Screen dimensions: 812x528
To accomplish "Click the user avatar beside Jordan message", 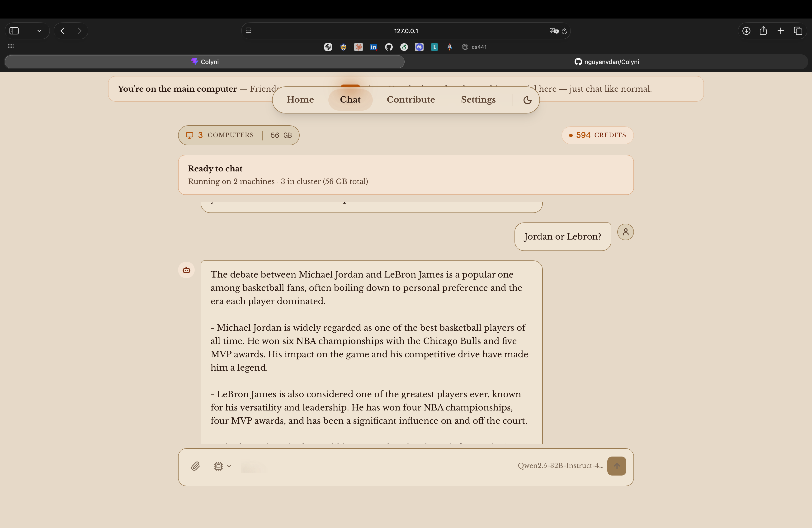I will pos(625,232).
